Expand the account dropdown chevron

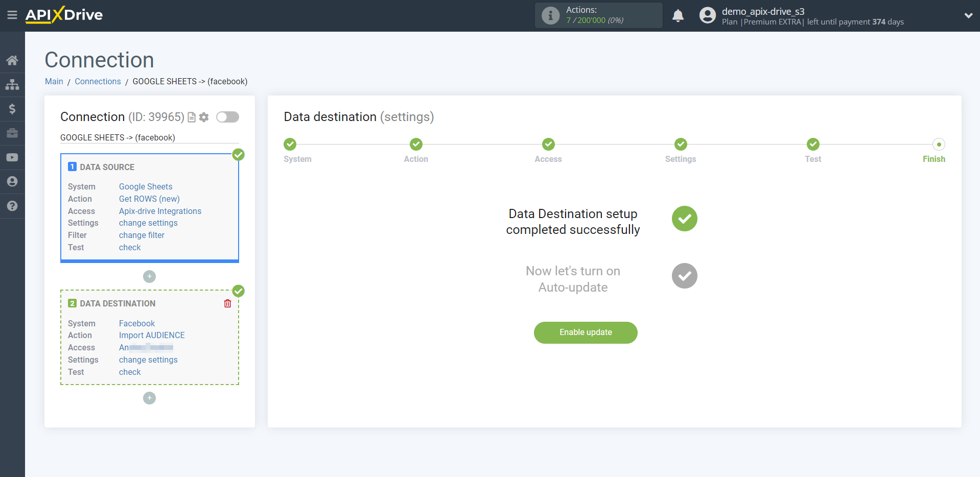point(968,15)
